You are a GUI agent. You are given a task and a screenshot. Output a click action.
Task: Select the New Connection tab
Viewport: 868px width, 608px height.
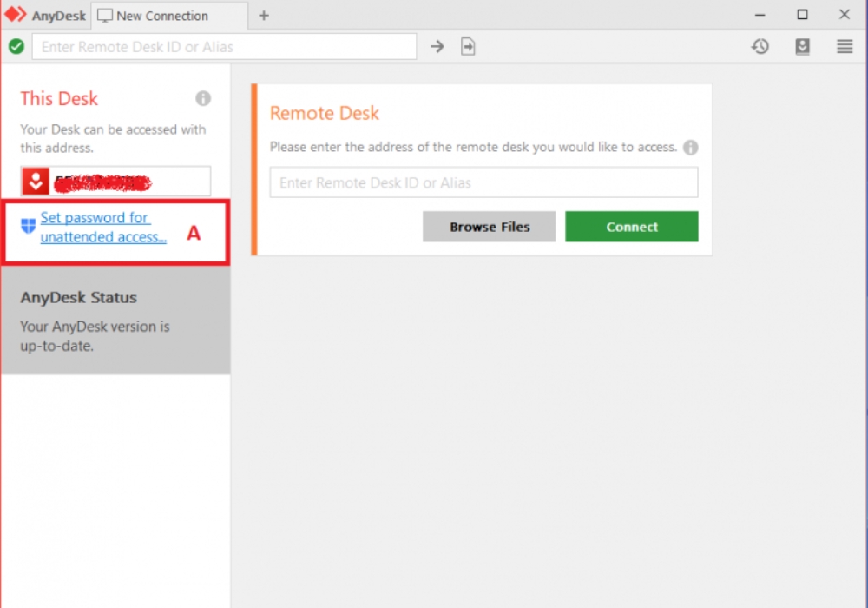[x=169, y=16]
